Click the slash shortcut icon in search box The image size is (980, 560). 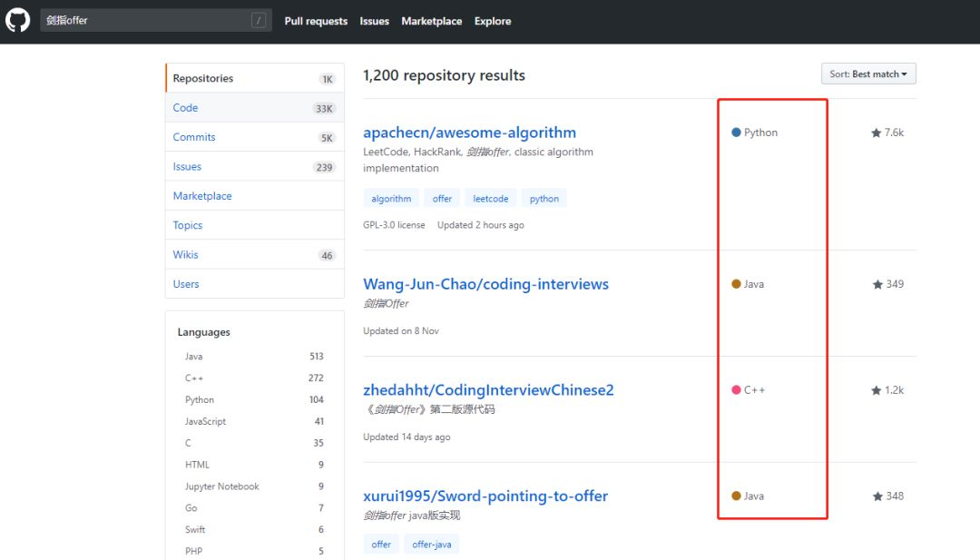(259, 21)
